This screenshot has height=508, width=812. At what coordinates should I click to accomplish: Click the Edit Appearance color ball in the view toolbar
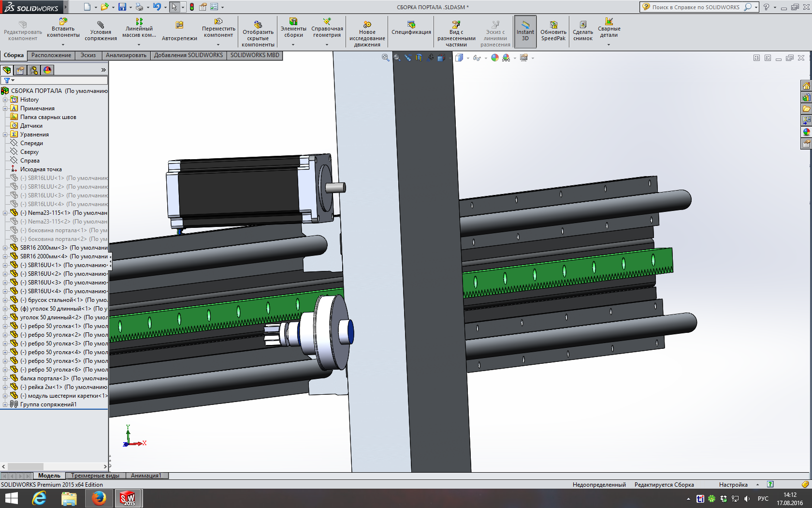pyautogui.click(x=494, y=58)
